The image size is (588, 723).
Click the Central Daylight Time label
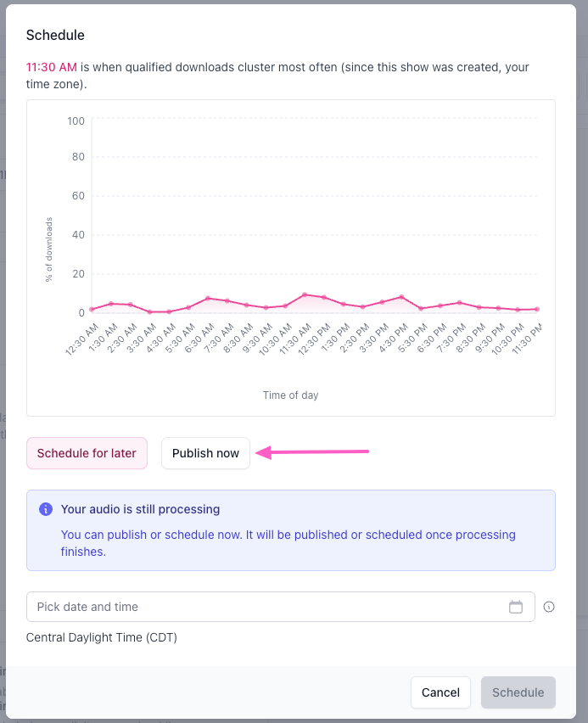[102, 637]
